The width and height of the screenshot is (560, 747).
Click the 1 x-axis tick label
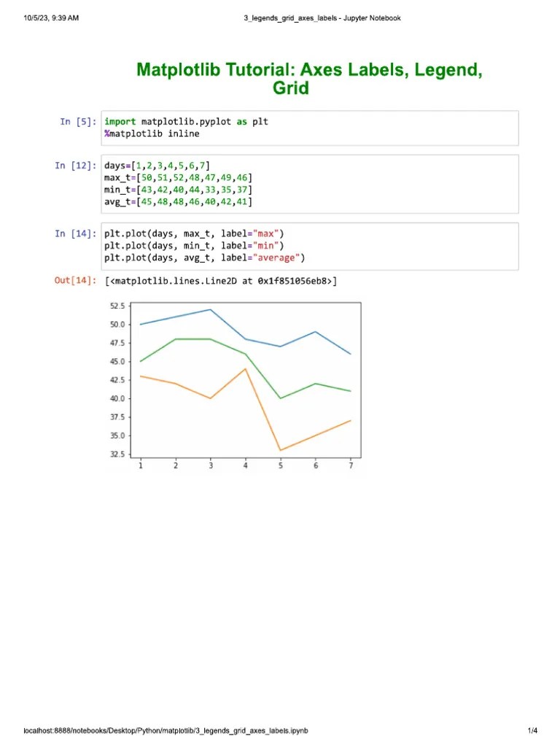click(x=141, y=465)
